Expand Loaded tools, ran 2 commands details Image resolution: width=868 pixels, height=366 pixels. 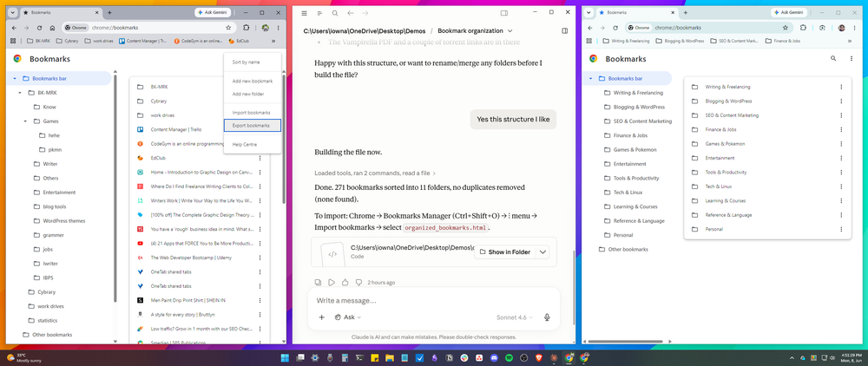[375, 173]
